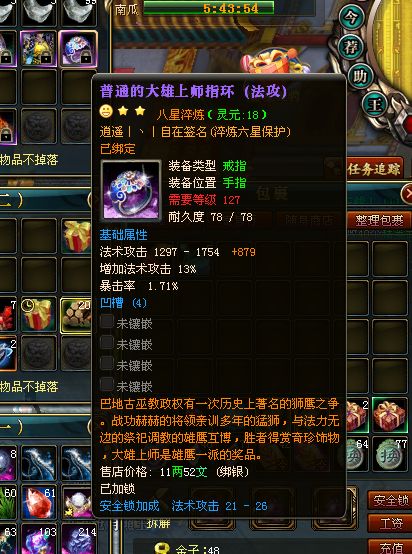This screenshot has height=554, width=412.
Task: Select the red gem item stack of 61
Action: coord(39,502)
